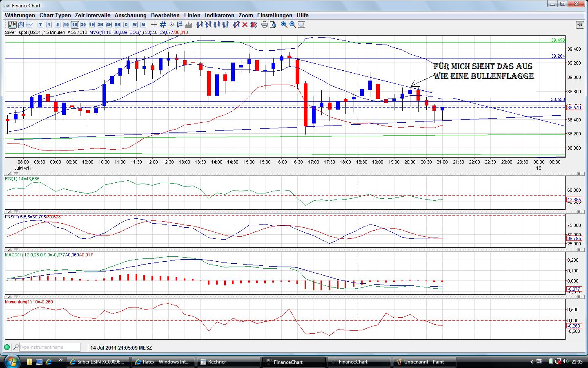The width and height of the screenshot is (588, 368).
Task: Select the fourth line drawing tool
Action: click(x=225, y=25)
